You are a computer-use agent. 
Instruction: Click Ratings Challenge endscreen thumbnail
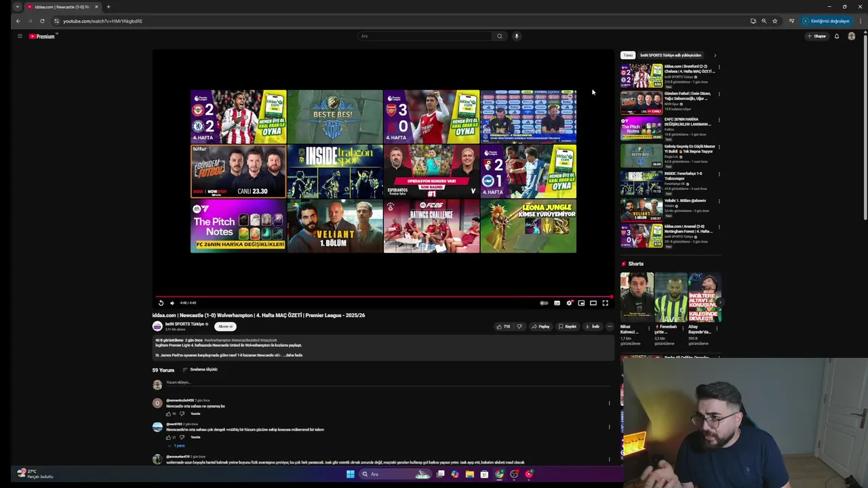click(x=431, y=226)
